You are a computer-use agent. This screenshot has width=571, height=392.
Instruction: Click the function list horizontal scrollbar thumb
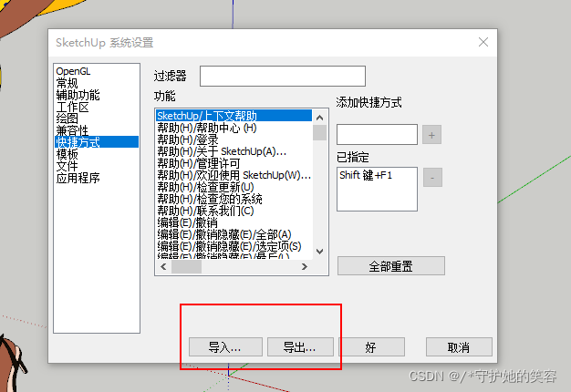(x=186, y=267)
